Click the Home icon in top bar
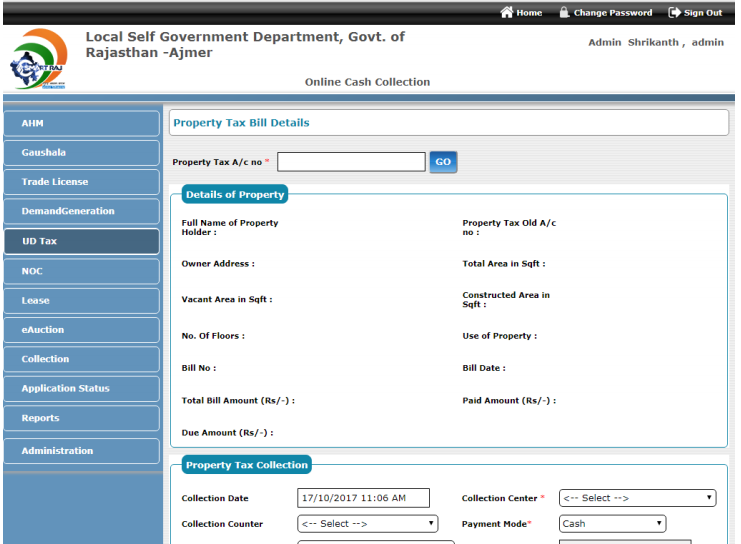The height and width of the screenshot is (544, 741). pos(506,13)
